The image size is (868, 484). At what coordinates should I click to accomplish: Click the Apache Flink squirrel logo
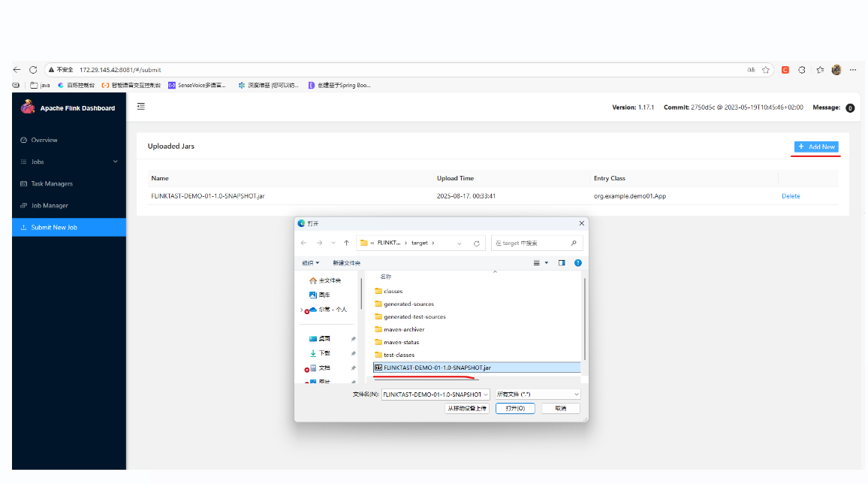(28, 107)
